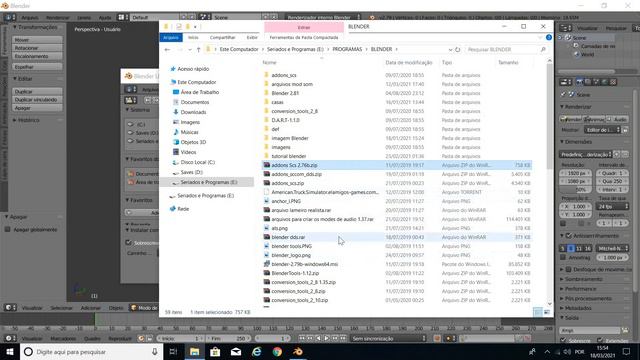Launch Internet Explorer from the taskbar
640x360 pixels.
pyautogui.click(x=257, y=351)
